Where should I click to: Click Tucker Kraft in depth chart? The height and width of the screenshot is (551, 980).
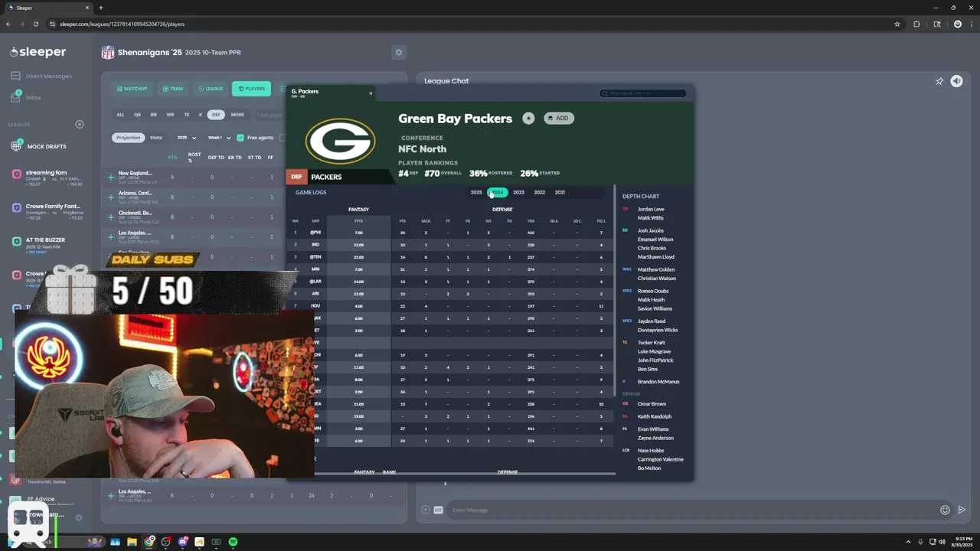(652, 342)
